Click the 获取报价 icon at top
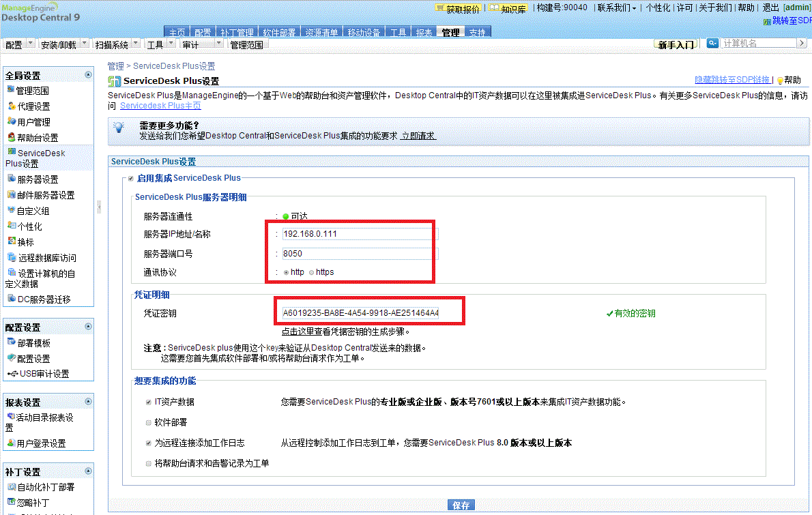This screenshot has width=812, height=515. pyautogui.click(x=440, y=8)
